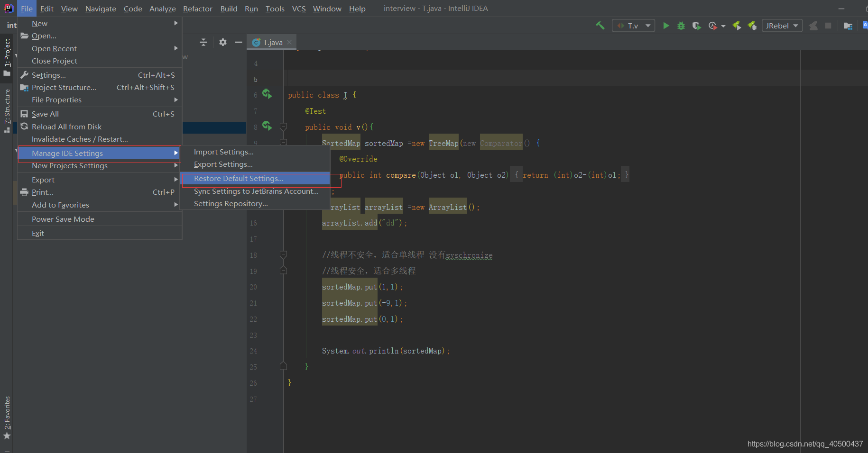Expand the Export submenu
This screenshot has width=868, height=453.
click(x=100, y=180)
